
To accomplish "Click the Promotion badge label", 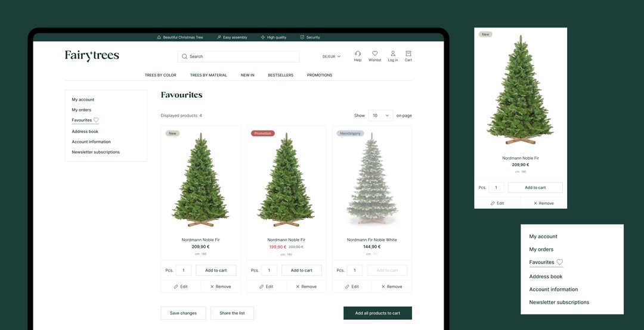I will [x=263, y=133].
